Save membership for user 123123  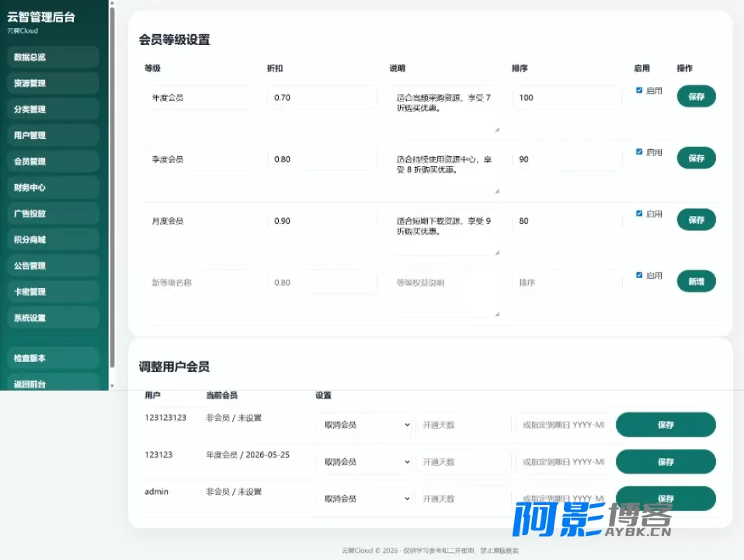coord(666,462)
